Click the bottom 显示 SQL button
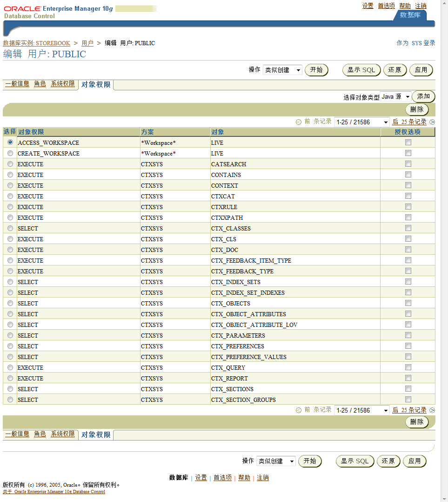Viewport: 448px width, 502px height. pyautogui.click(x=355, y=461)
